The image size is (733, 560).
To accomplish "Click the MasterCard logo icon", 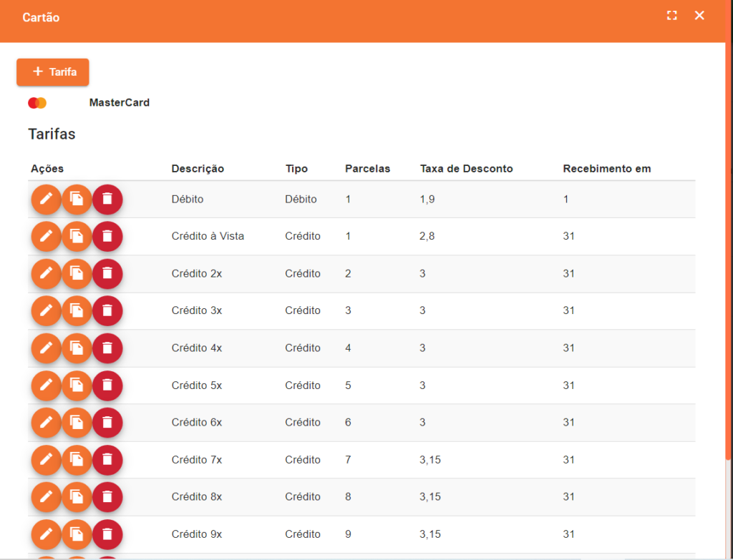I will coord(37,103).
